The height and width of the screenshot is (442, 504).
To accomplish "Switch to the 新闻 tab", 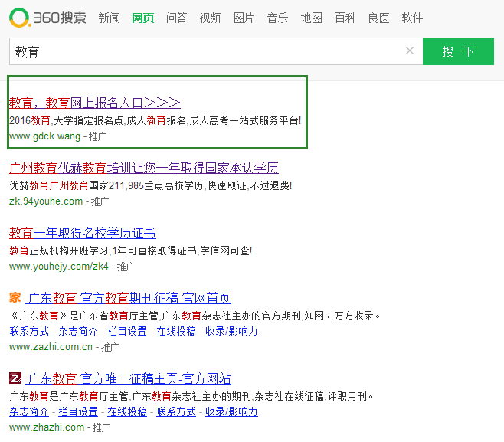I will click(109, 18).
